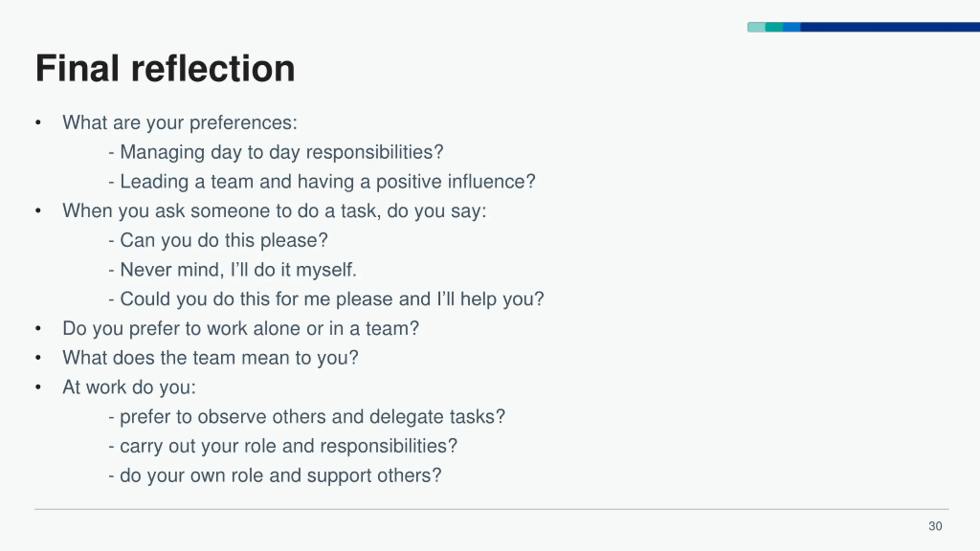The width and height of the screenshot is (980, 551).
Task: Click 'prefer to observe others and delegate tasks?'
Action: tap(307, 417)
